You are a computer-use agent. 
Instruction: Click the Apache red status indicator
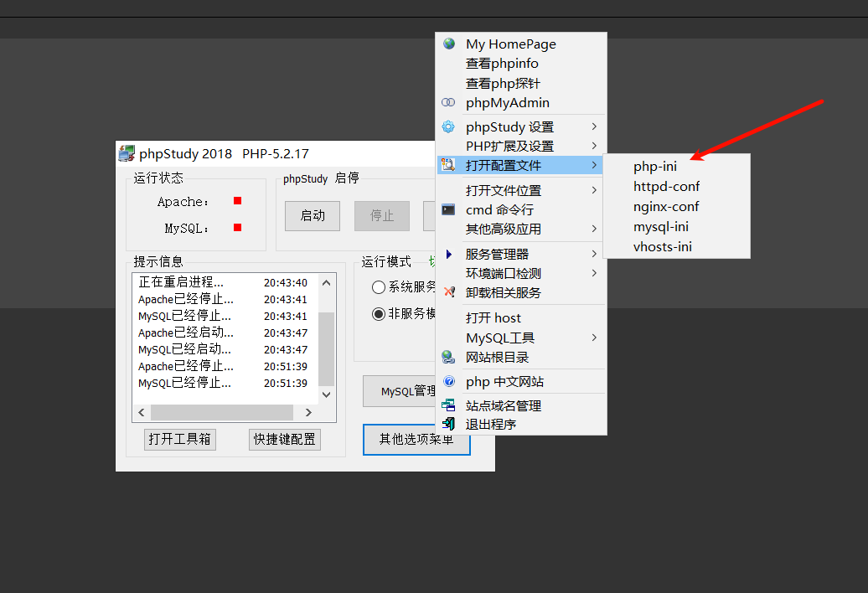[x=237, y=201]
